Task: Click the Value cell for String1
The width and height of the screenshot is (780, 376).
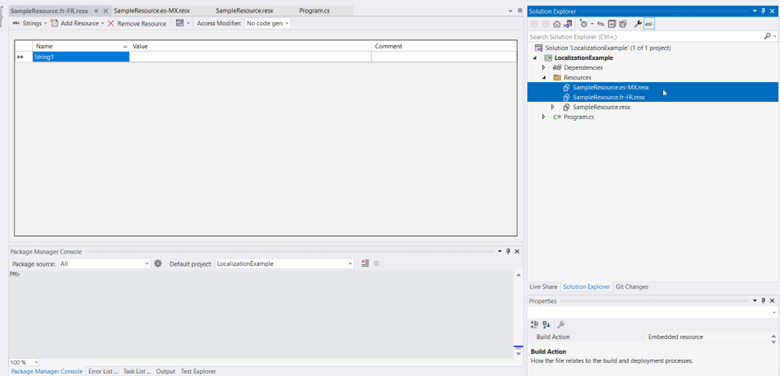Action: click(x=250, y=57)
